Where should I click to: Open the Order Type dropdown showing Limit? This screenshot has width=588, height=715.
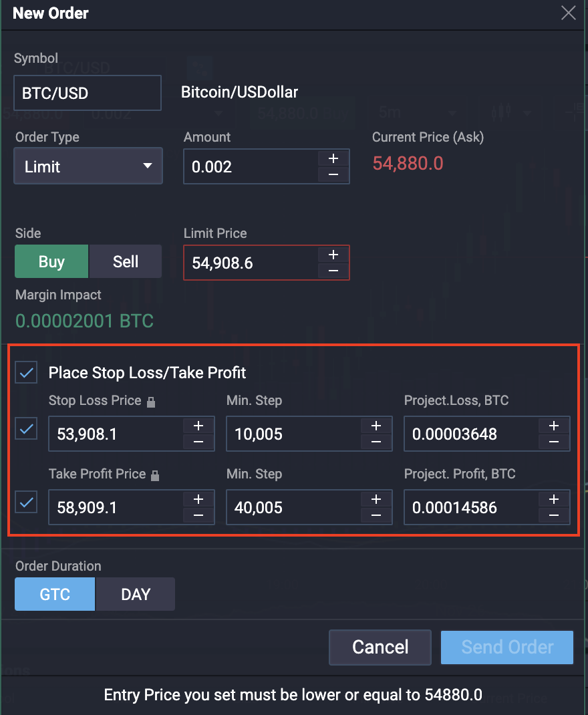(88, 166)
